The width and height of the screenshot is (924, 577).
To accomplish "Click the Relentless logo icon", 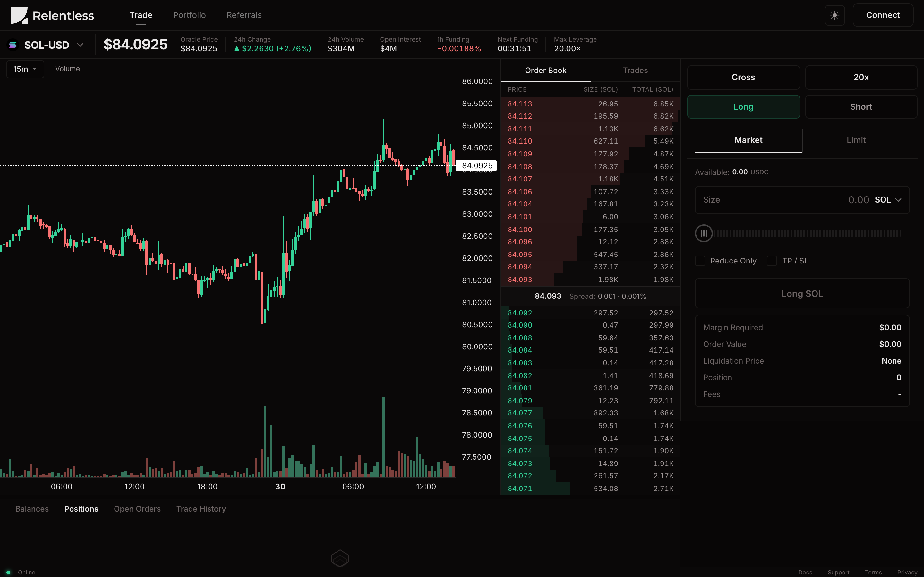I will click(x=19, y=15).
